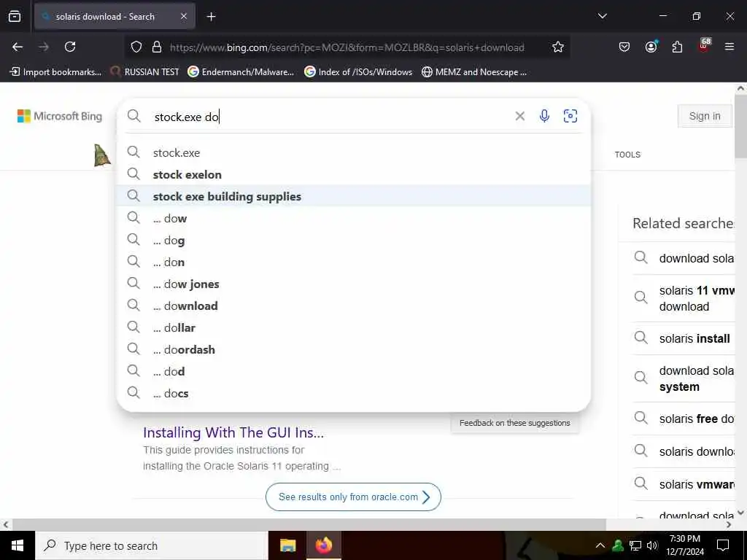Click the vertical page scrollbar thumb
The width and height of the screenshot is (747, 560).
[740, 127]
